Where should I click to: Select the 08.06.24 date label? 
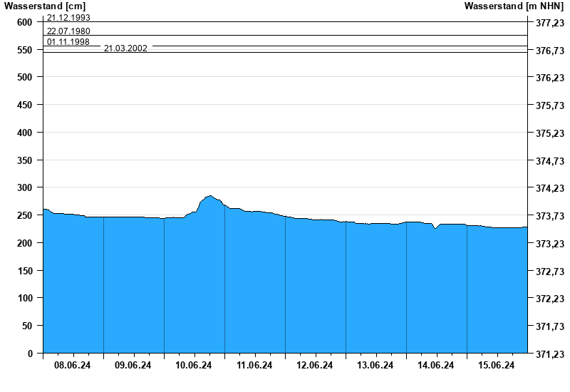(x=73, y=366)
